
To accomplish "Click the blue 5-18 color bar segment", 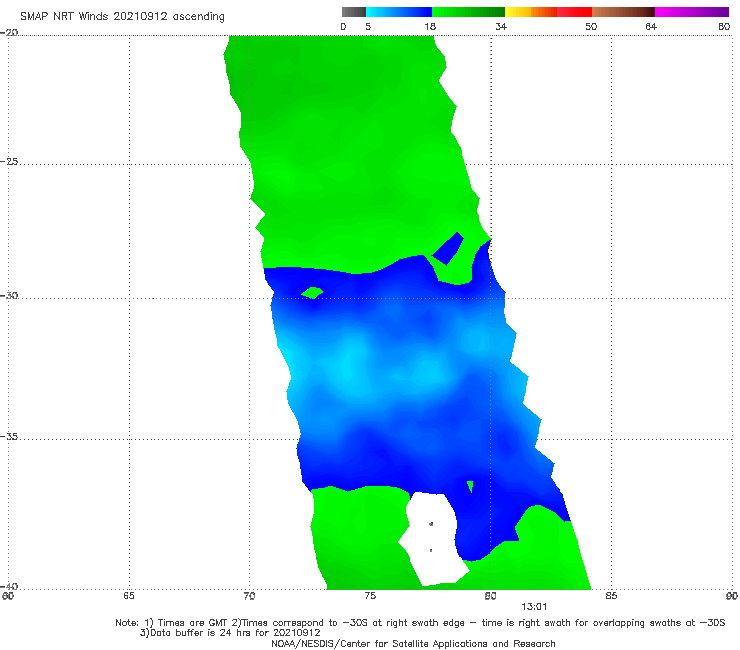I will [x=399, y=12].
